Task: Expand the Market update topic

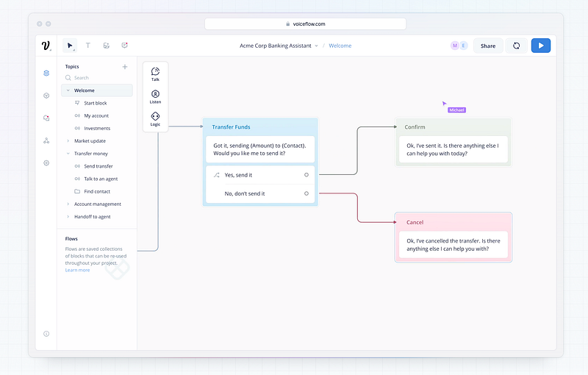Action: click(68, 141)
